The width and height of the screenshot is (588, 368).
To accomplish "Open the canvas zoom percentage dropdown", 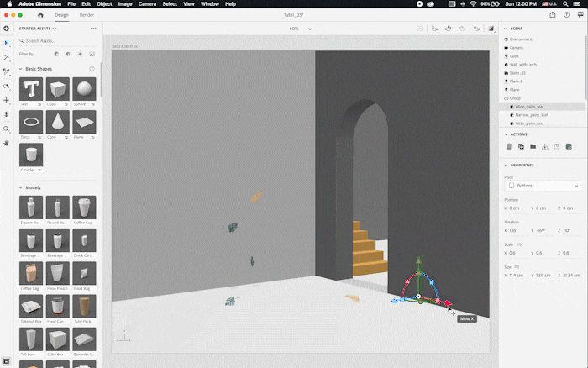I will click(x=300, y=29).
